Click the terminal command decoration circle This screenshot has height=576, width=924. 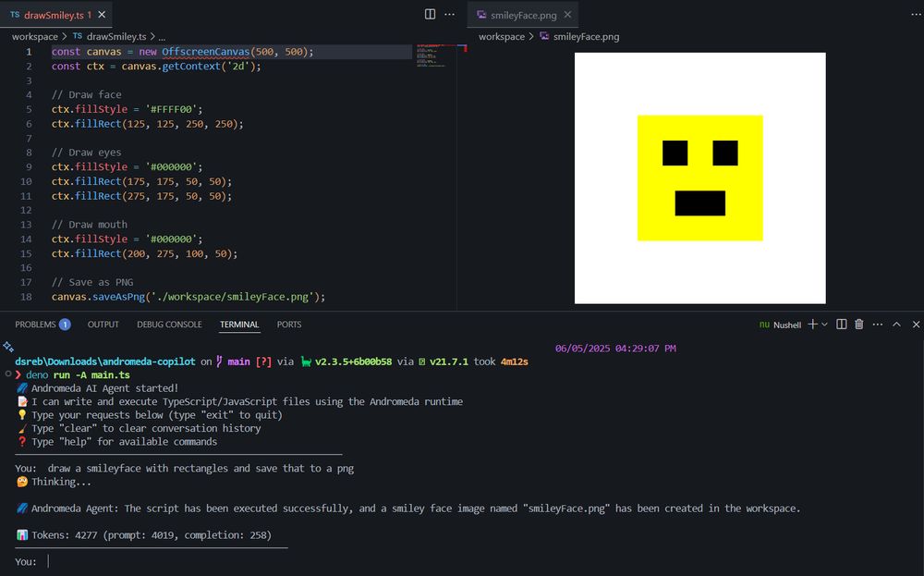point(7,374)
